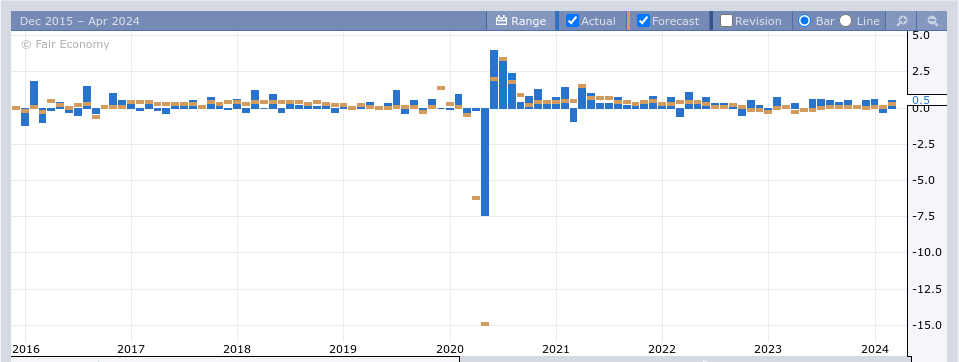Screen dimensions: 959x362
Task: Click the zoom in magnifier icon
Action: 902,21
